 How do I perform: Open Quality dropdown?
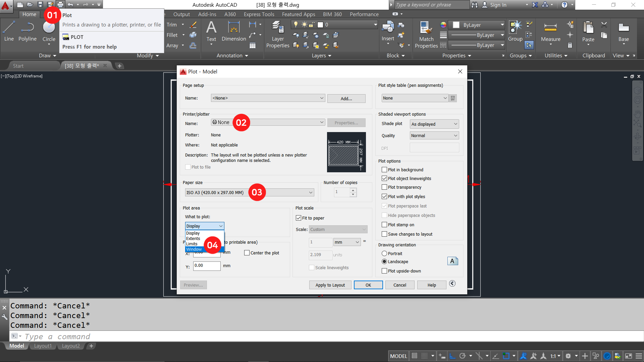(x=434, y=136)
